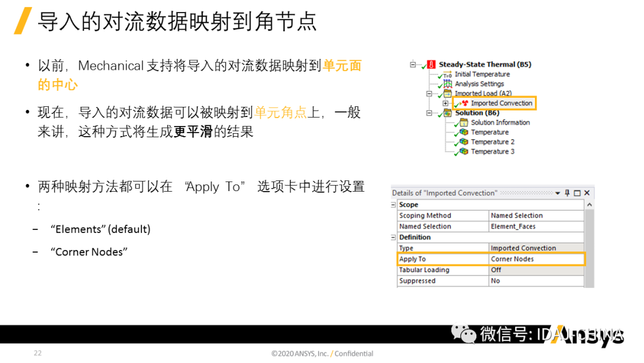Click the Details of "Imported Convection" title

(444, 193)
